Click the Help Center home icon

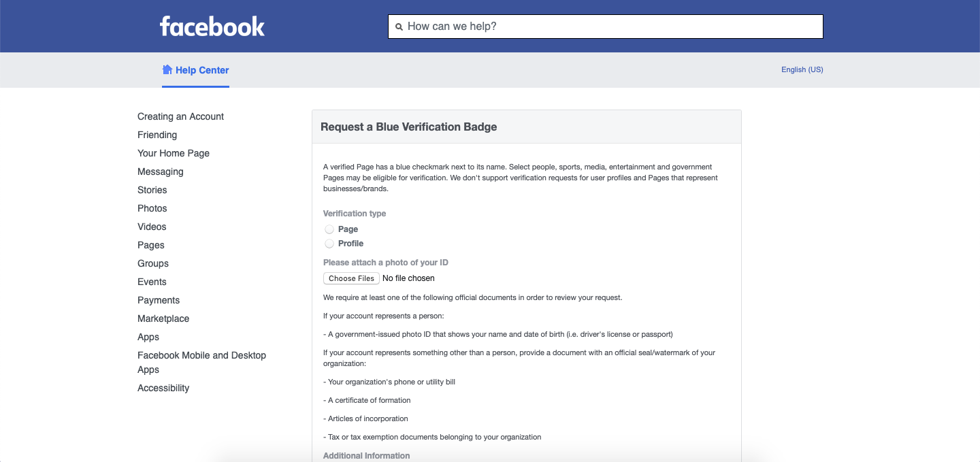coord(167,69)
